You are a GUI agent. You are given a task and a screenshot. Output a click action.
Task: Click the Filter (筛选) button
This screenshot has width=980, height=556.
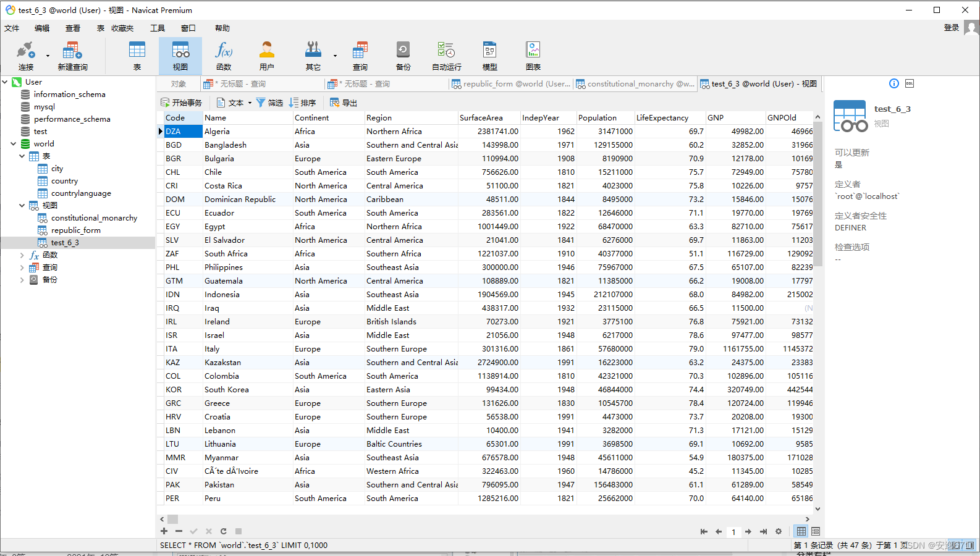pyautogui.click(x=270, y=103)
